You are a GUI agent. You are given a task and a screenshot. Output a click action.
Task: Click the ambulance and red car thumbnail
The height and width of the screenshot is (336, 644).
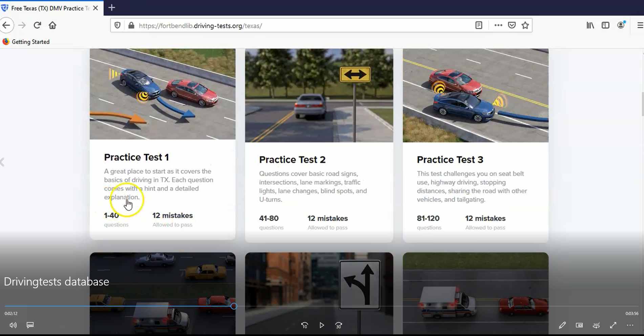475,293
